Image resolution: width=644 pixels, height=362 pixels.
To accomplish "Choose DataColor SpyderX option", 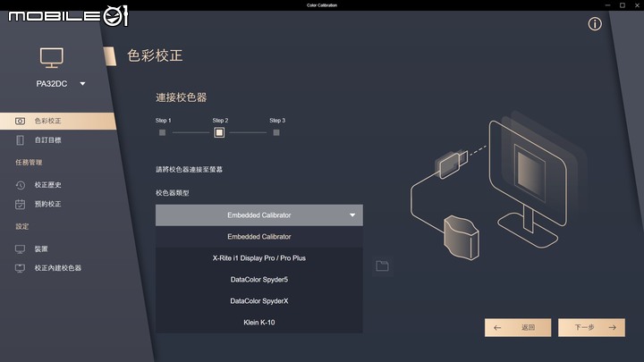I will 259,301.
